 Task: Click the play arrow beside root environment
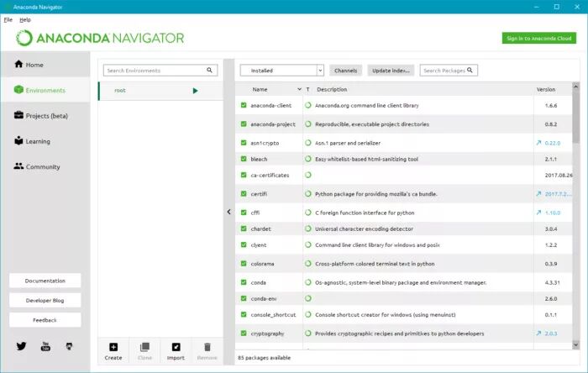(x=195, y=91)
